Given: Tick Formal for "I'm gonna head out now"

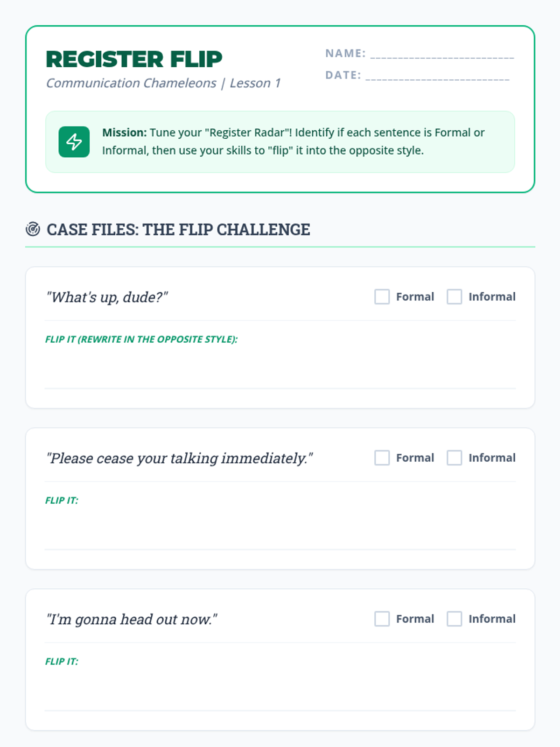Looking at the screenshot, I should [x=382, y=619].
